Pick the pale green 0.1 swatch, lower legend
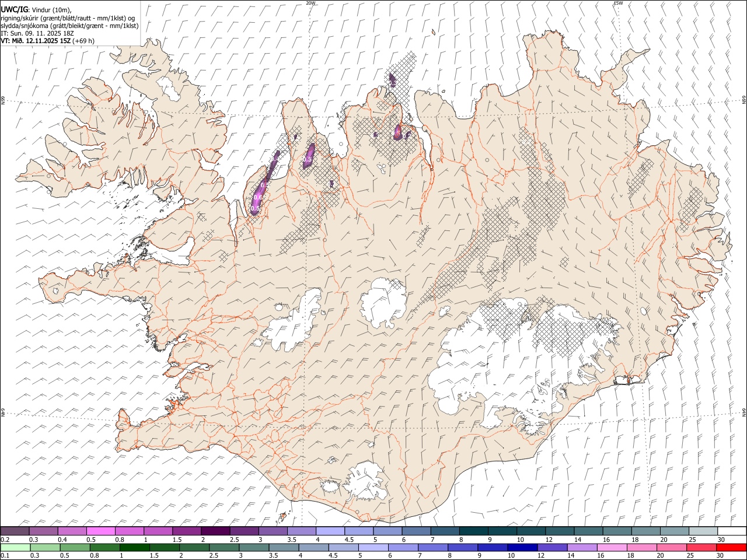This screenshot has width=747, height=560. (15, 548)
